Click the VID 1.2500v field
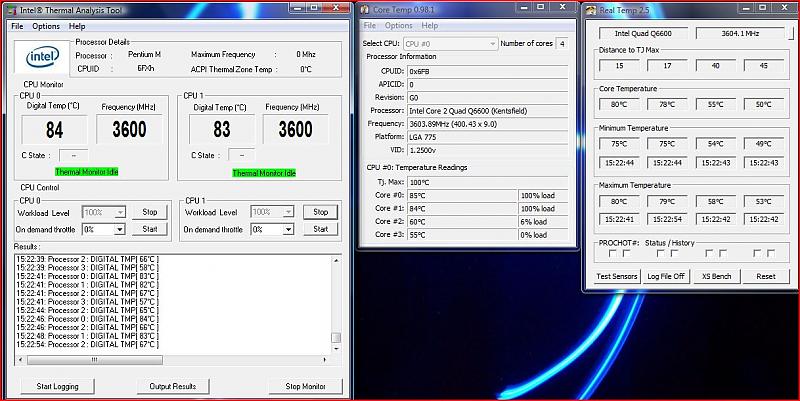The image size is (800, 401). point(487,151)
